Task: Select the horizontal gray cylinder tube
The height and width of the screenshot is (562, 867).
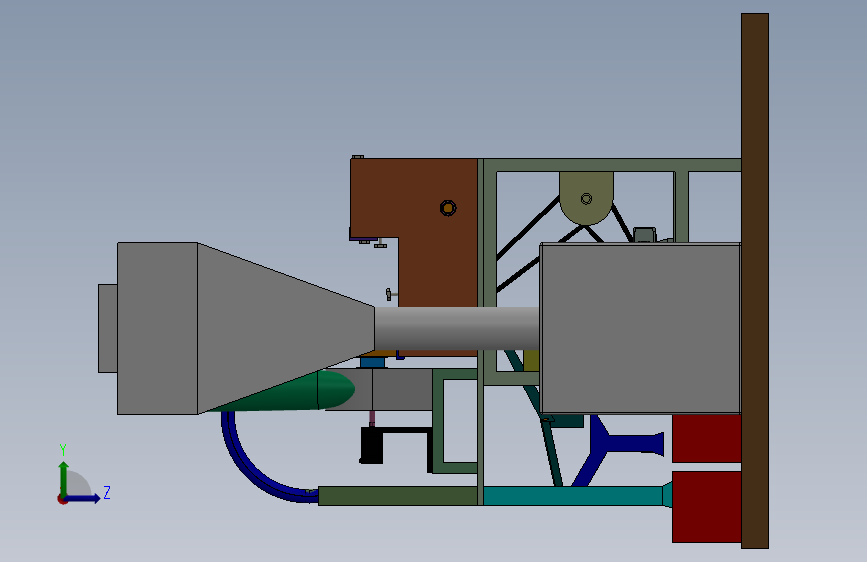Action: (x=457, y=329)
